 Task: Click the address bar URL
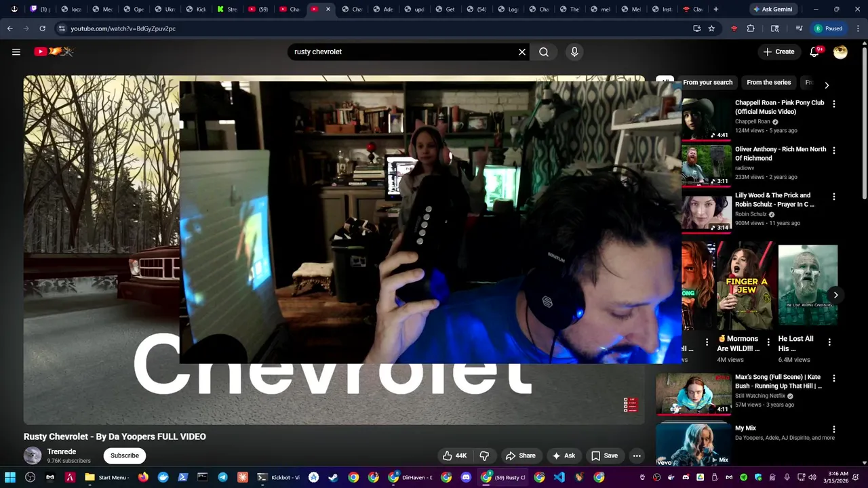click(123, 28)
